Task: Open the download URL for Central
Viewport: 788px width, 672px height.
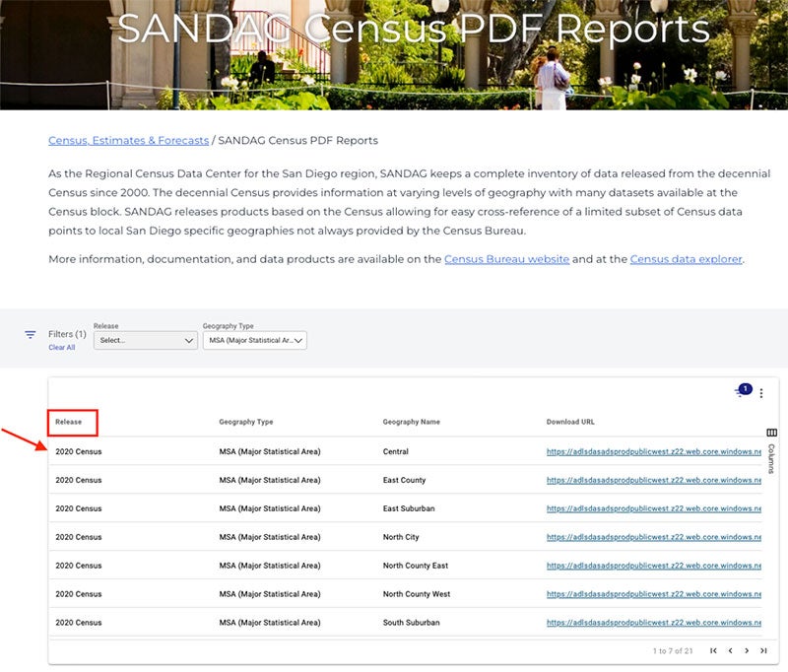Action: [654, 452]
